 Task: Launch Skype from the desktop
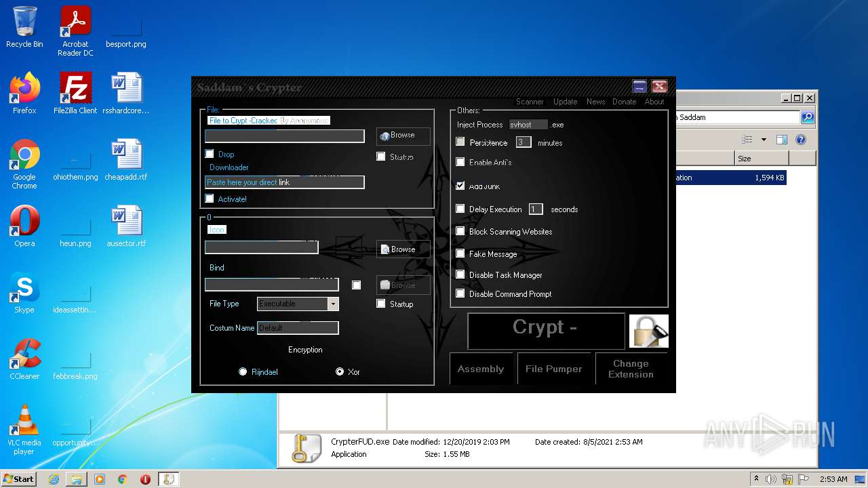tap(24, 293)
